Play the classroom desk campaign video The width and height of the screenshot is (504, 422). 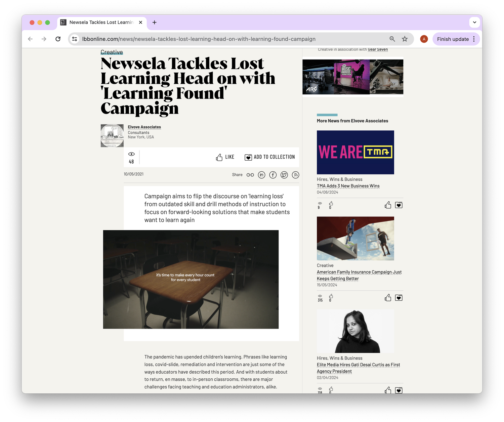(x=191, y=279)
